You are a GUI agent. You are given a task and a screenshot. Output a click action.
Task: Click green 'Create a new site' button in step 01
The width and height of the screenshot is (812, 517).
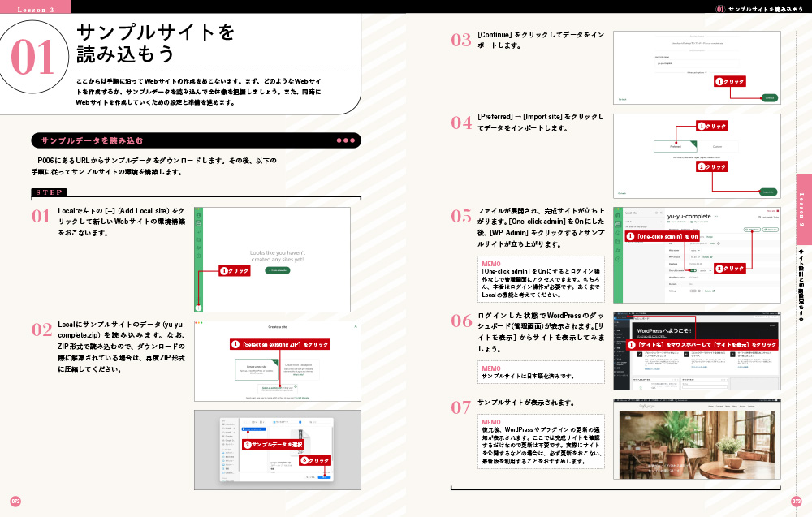[278, 270]
